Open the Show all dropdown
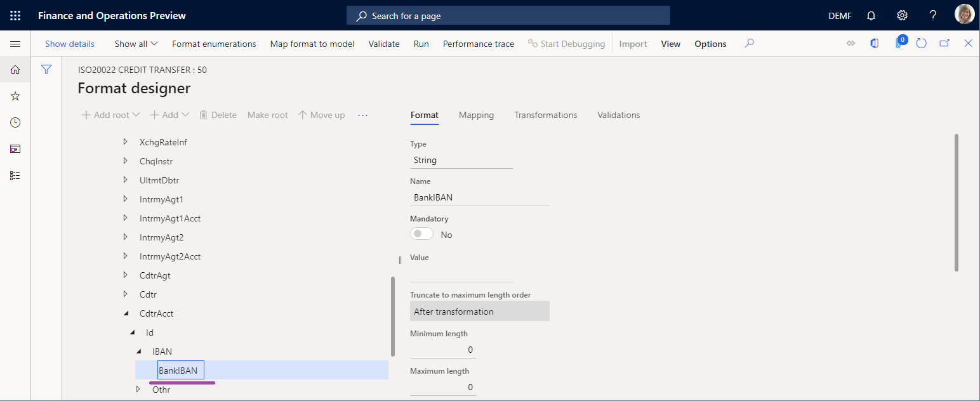This screenshot has height=401, width=980. click(136, 43)
